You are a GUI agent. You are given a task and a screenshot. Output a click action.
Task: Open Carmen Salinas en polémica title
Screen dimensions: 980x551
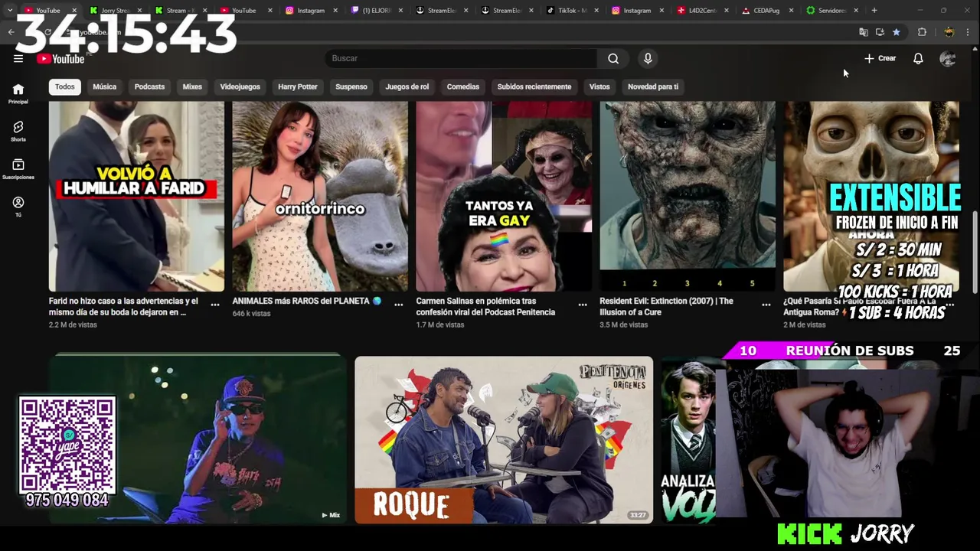(x=485, y=306)
